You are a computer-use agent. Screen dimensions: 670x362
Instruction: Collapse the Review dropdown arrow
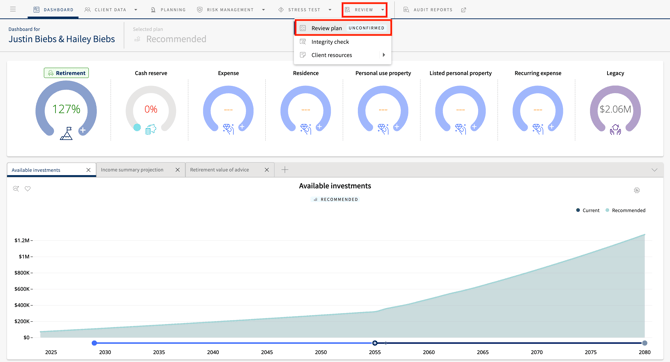click(382, 9)
